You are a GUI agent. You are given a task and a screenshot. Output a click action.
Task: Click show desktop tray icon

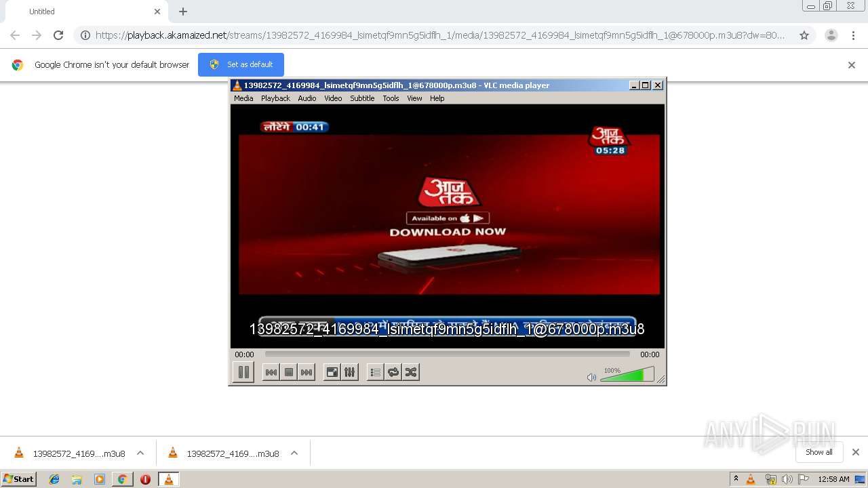[860, 479]
